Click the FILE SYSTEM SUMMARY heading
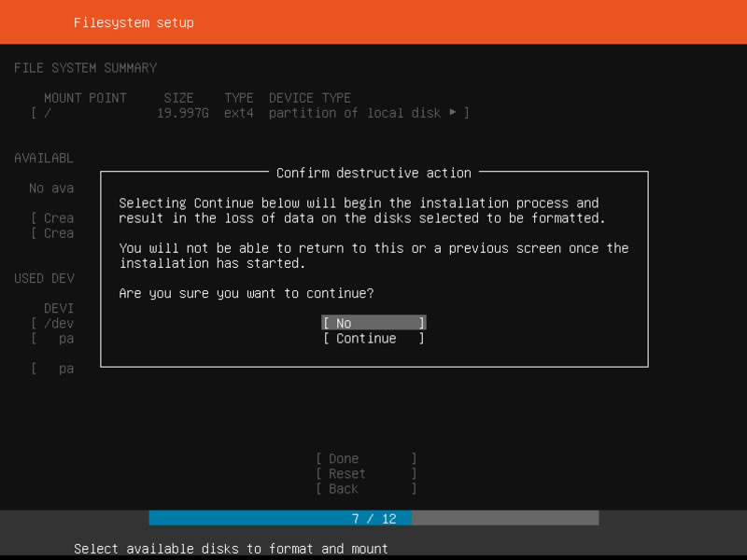 coord(86,68)
